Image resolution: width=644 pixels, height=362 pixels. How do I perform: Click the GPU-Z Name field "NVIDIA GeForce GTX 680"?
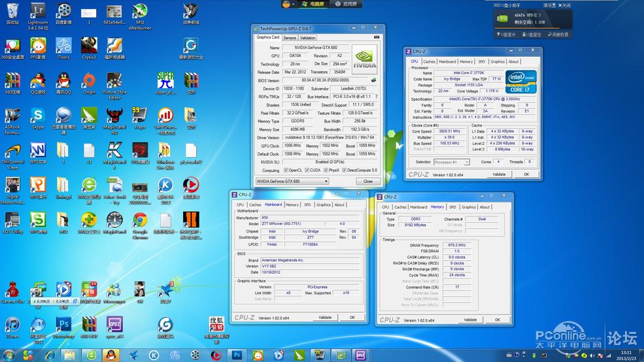point(316,48)
